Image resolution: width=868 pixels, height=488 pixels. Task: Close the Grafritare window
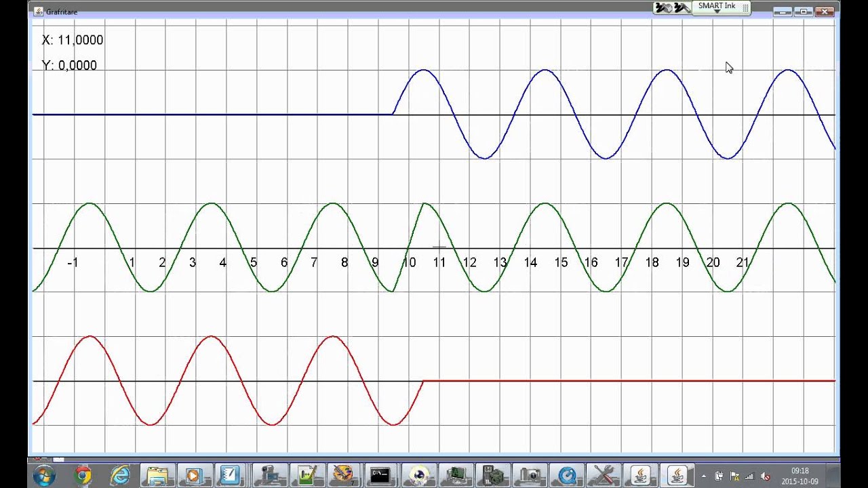click(824, 11)
